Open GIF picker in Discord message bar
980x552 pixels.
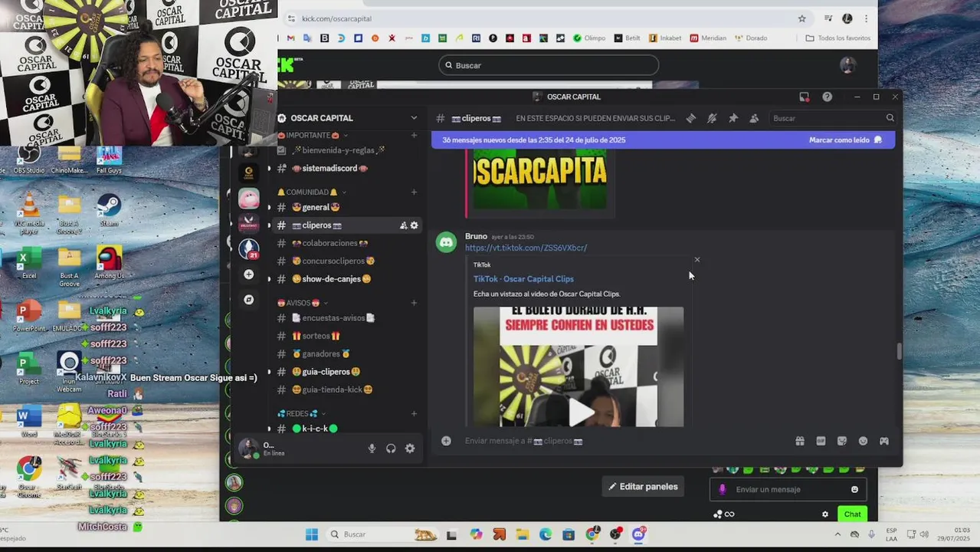821,441
